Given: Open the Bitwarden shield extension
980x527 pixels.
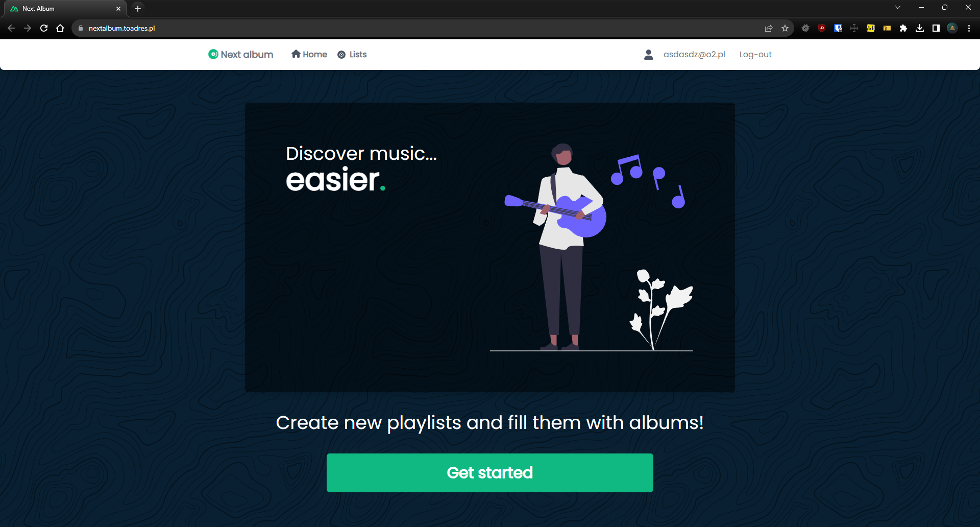Looking at the screenshot, I should 838,28.
